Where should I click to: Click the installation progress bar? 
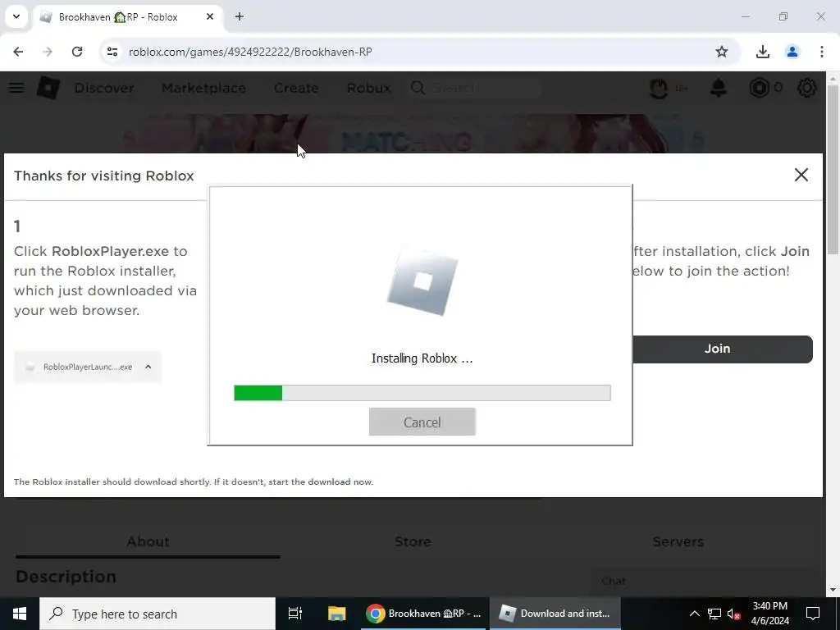click(x=422, y=393)
